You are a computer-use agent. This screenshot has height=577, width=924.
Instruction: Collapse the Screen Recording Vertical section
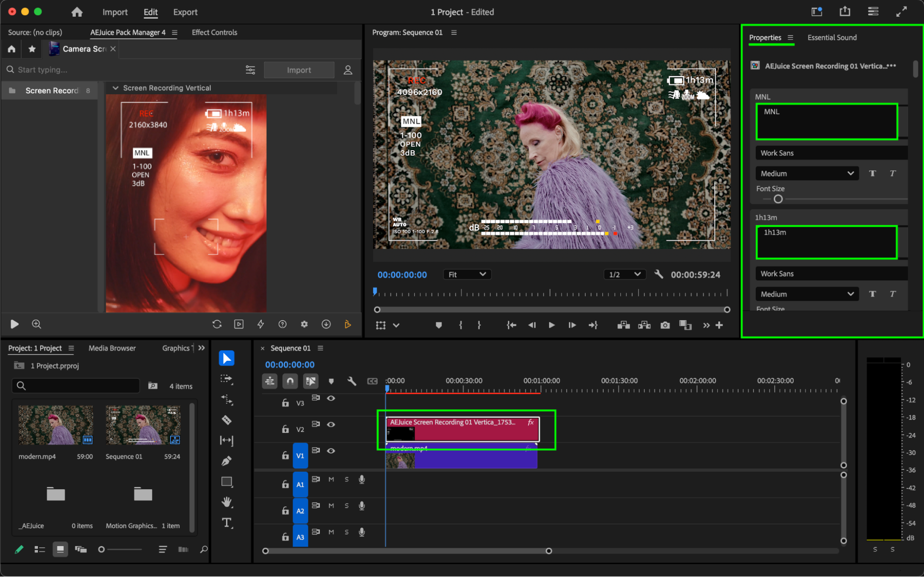[116, 88]
